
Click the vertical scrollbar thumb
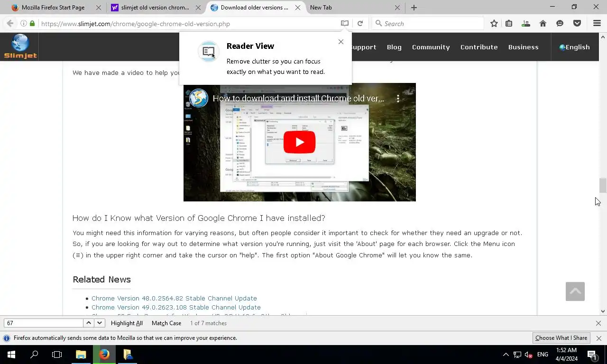603,185
